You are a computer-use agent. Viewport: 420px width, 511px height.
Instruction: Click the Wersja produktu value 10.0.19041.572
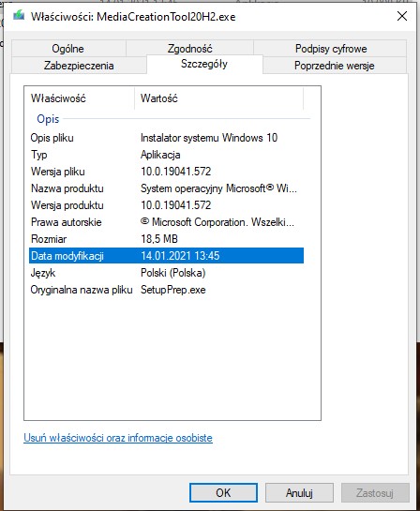[x=176, y=205]
